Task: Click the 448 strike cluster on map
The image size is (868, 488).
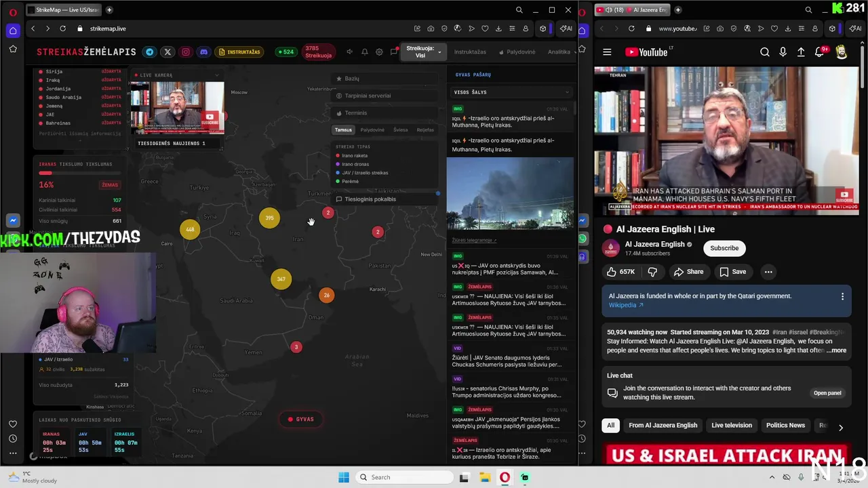Action: pyautogui.click(x=190, y=230)
